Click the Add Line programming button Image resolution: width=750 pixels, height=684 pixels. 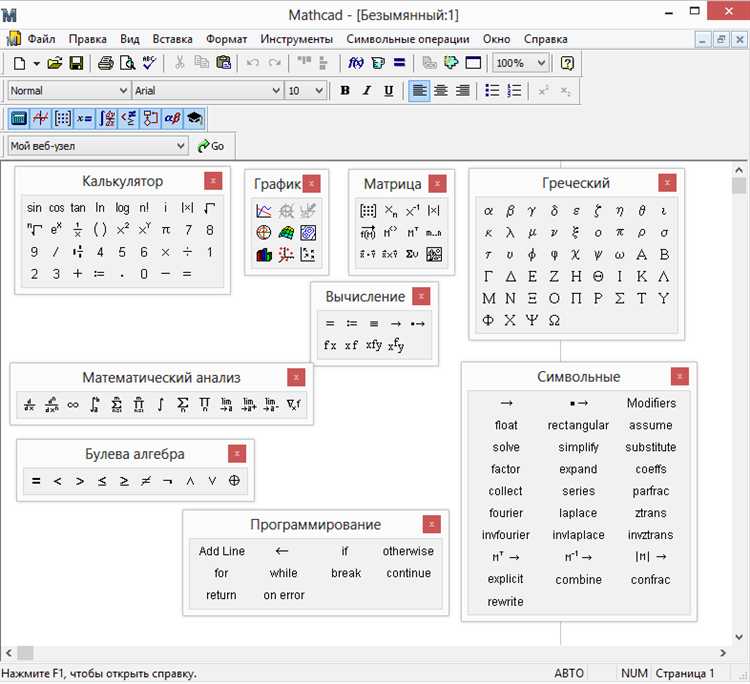pyautogui.click(x=221, y=551)
